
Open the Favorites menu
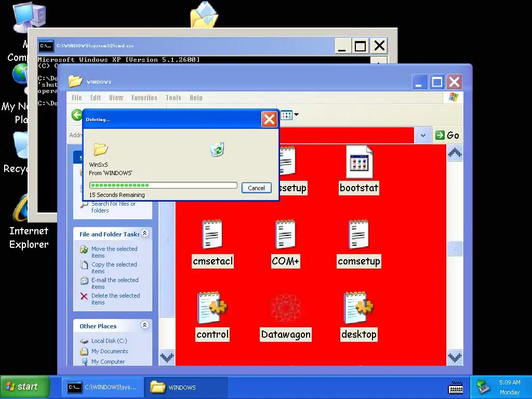tap(144, 98)
